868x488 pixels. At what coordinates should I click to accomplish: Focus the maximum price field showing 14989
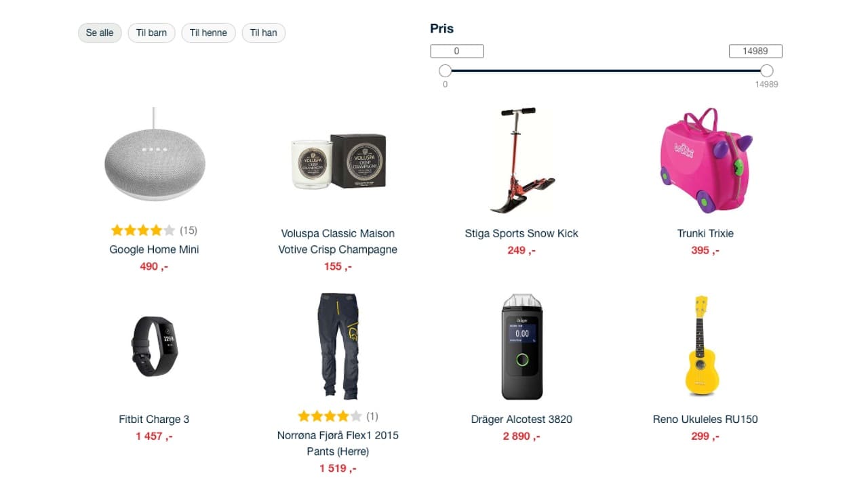(x=755, y=51)
